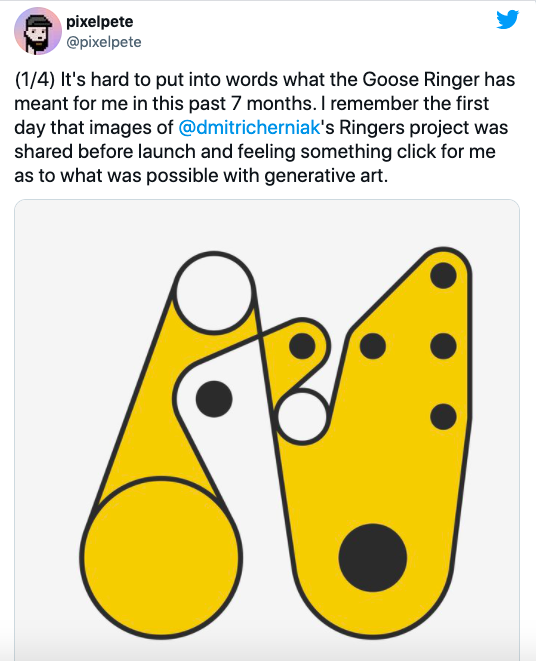
Task: Click the Twitter bird logo icon
Action: point(507,19)
